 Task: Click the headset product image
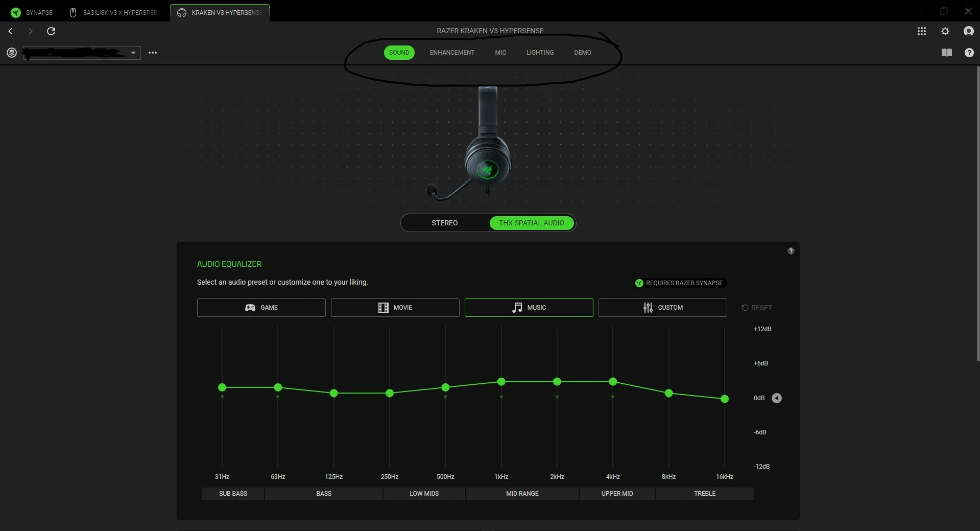point(470,143)
